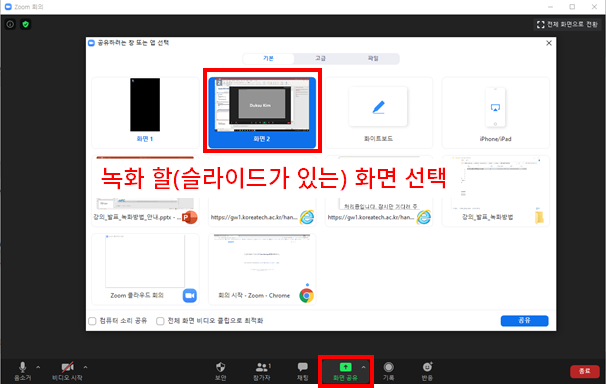The width and height of the screenshot is (606, 388).
Task: Select the 고급 (Advanced) tab
Action: pyautogui.click(x=320, y=58)
